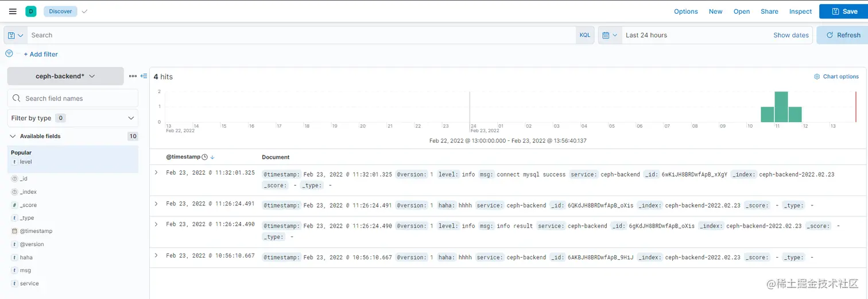Open the hamburger navigation menu

[x=13, y=11]
